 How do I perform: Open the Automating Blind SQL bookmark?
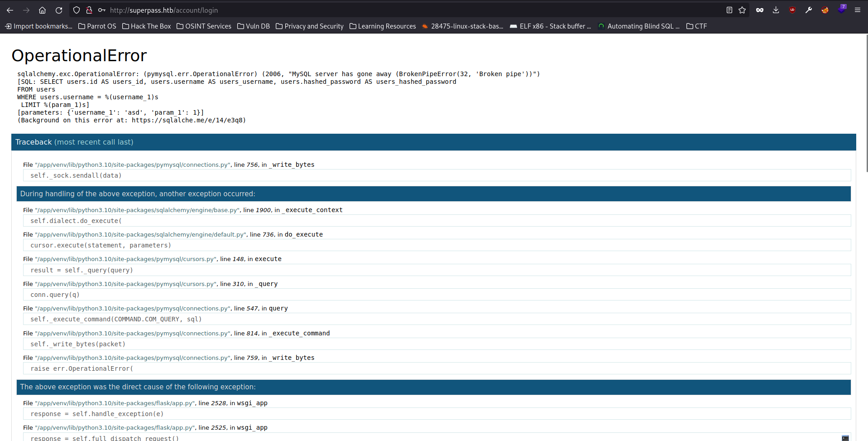click(x=638, y=26)
